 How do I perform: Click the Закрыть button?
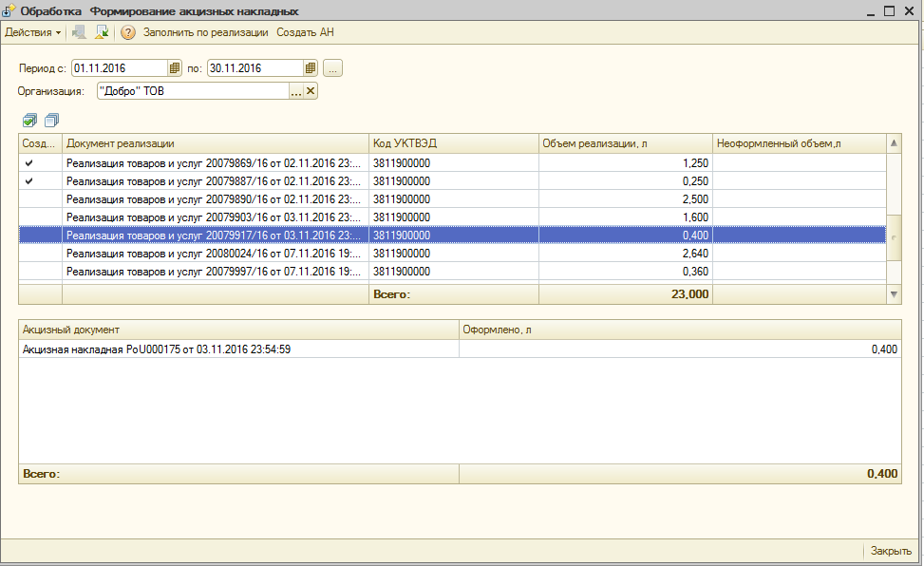coord(891,551)
